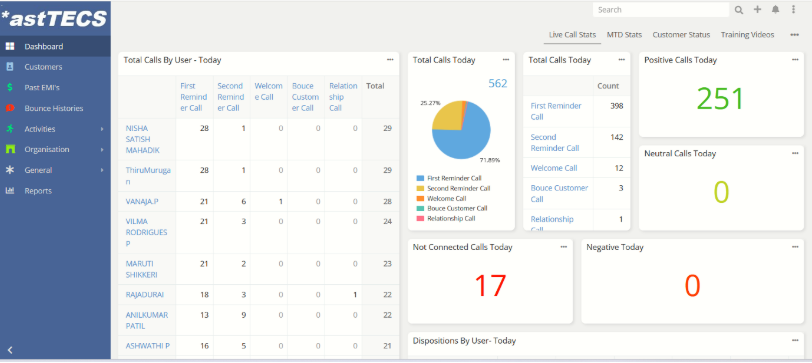The height and width of the screenshot is (363, 812).
Task: Open the notifications bell
Action: click(775, 9)
